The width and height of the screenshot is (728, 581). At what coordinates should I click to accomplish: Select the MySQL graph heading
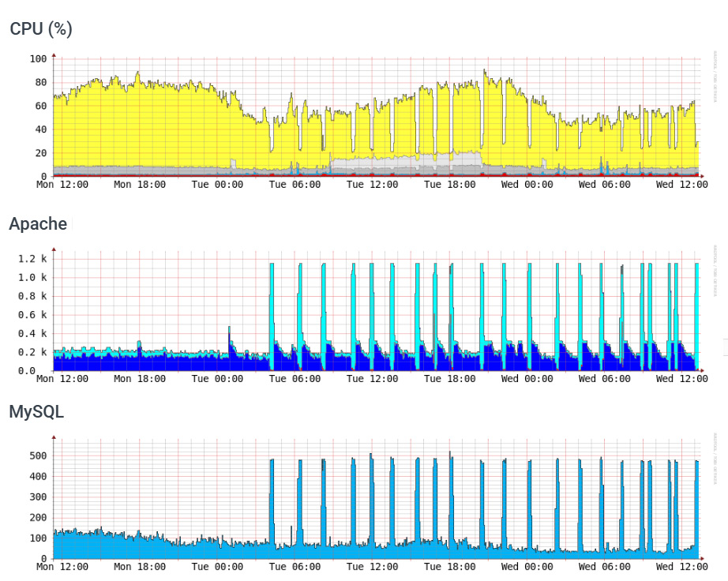click(36, 411)
